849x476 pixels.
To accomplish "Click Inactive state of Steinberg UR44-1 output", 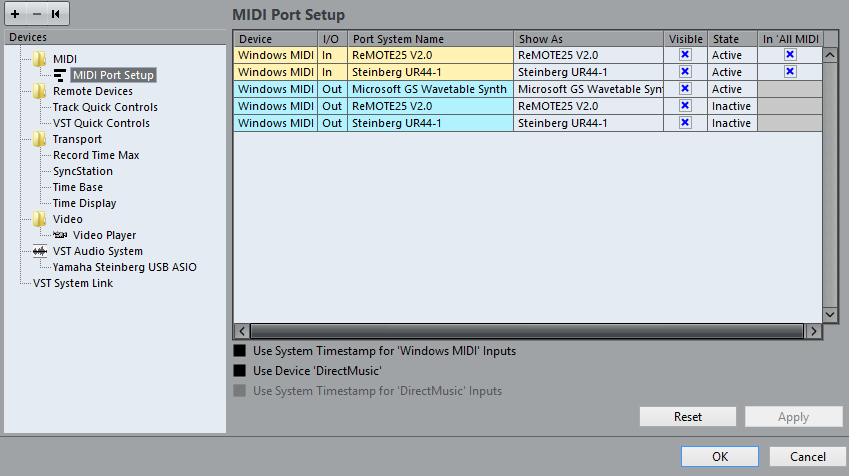I will point(732,123).
